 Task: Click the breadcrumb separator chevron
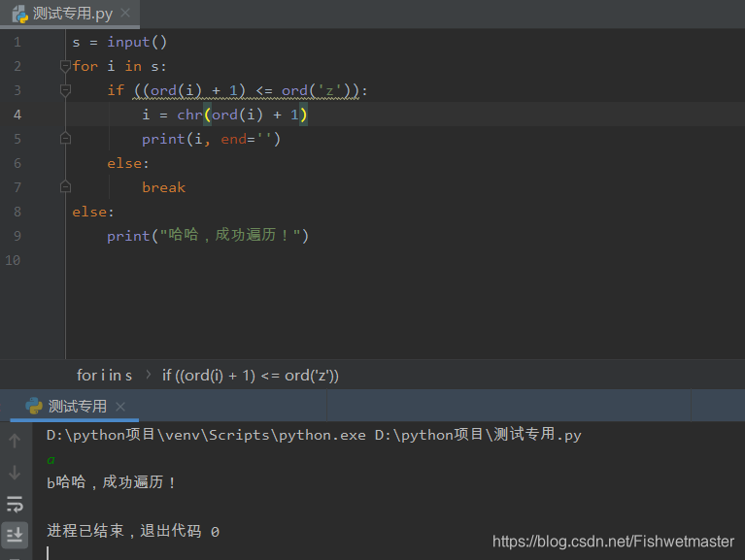(149, 375)
